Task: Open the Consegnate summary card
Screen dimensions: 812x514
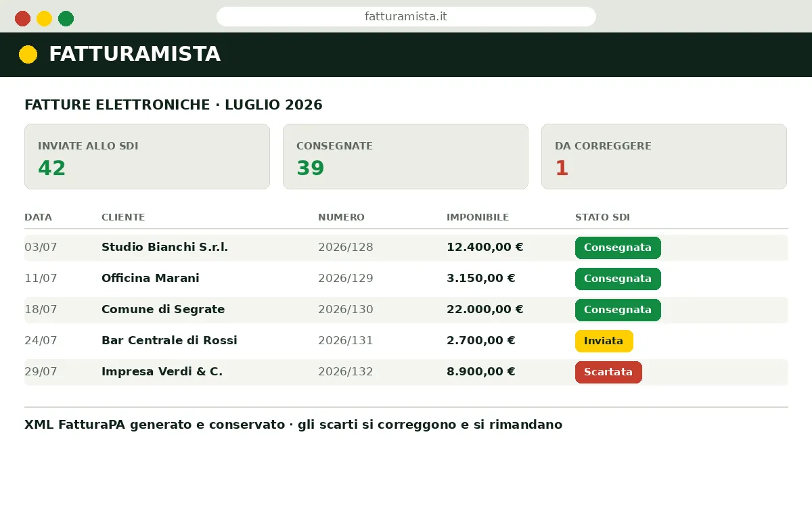Action: (x=405, y=156)
